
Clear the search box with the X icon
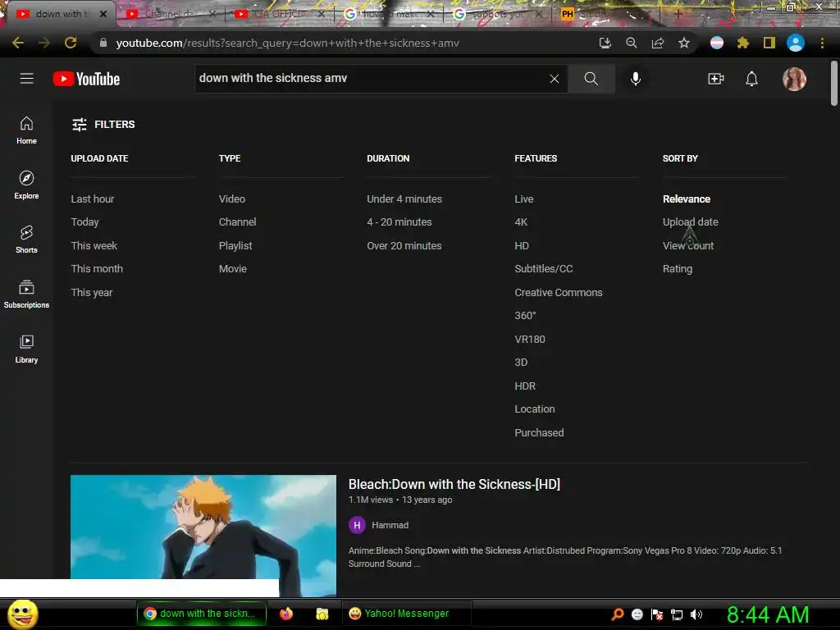(x=555, y=79)
